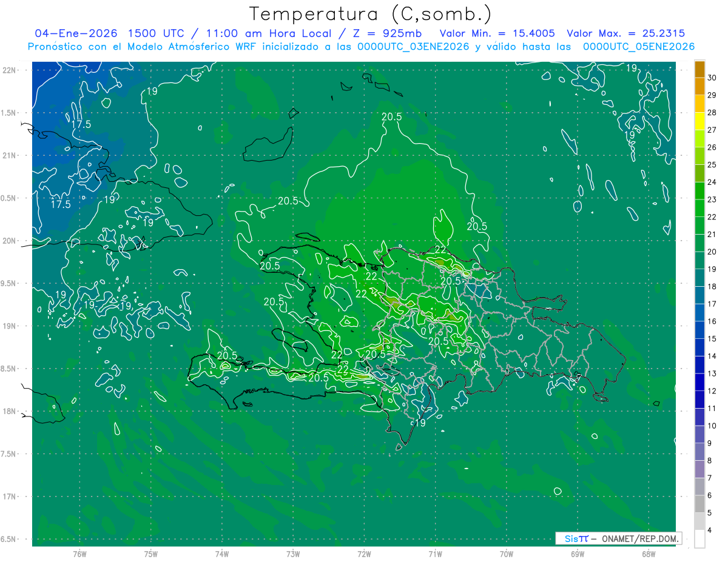The width and height of the screenshot is (728, 562).
Task: Click the "18N" latitude label
Action: pos(10,411)
